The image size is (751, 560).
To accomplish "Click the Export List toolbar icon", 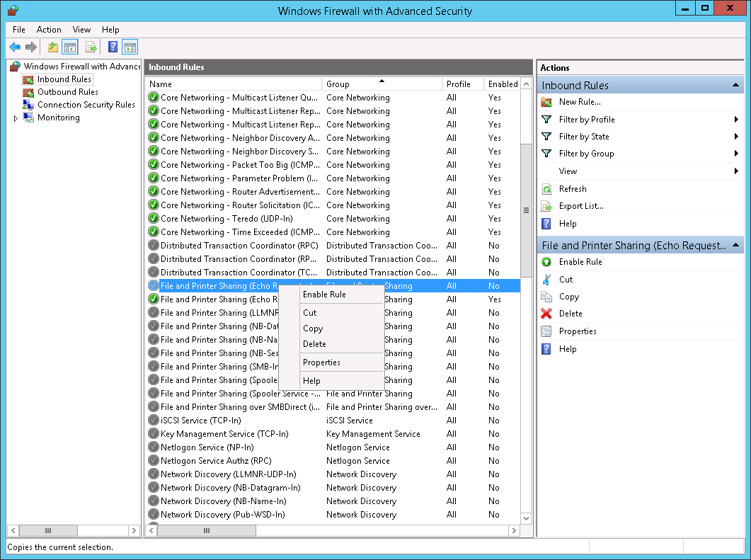I will point(91,47).
